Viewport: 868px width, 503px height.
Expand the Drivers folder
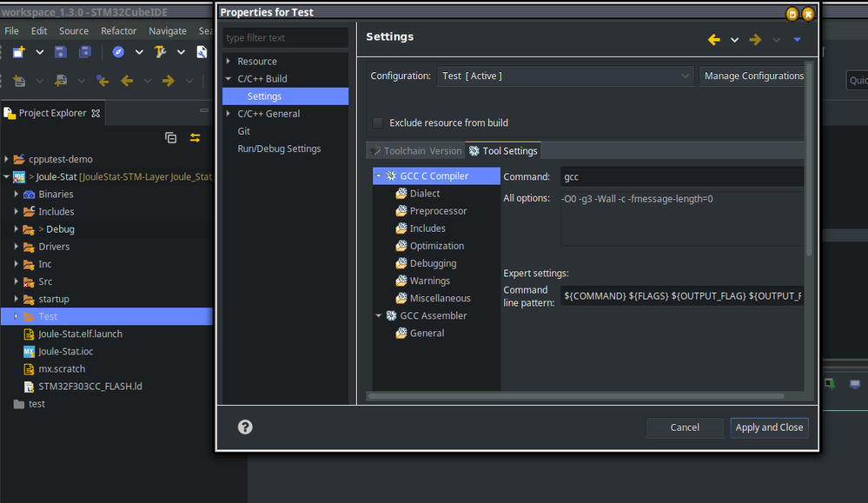(16, 246)
